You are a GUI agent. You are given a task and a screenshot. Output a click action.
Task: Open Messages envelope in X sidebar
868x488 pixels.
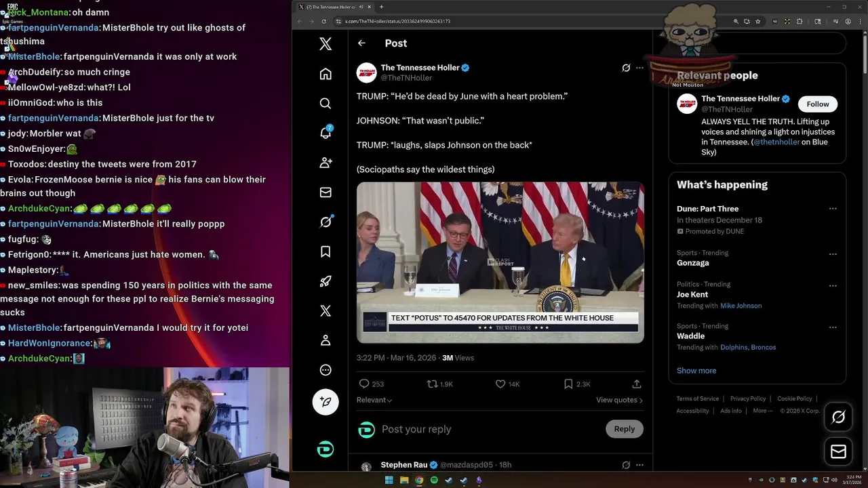325,192
